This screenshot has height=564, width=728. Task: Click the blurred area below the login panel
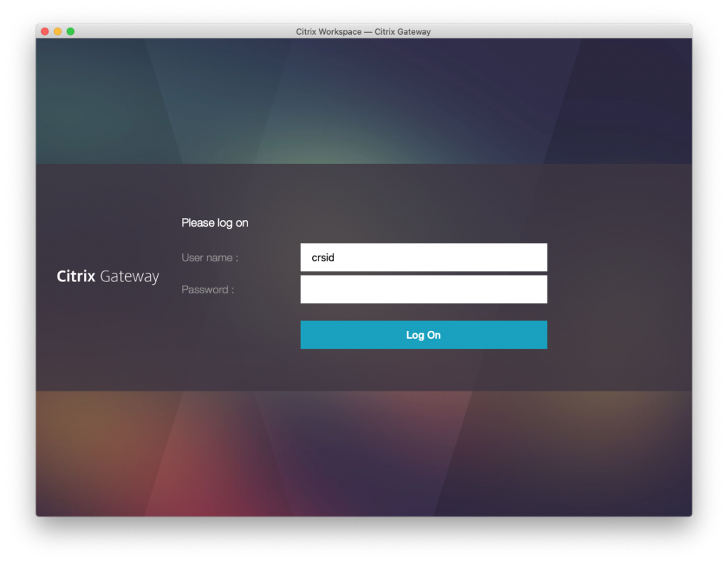click(364, 455)
